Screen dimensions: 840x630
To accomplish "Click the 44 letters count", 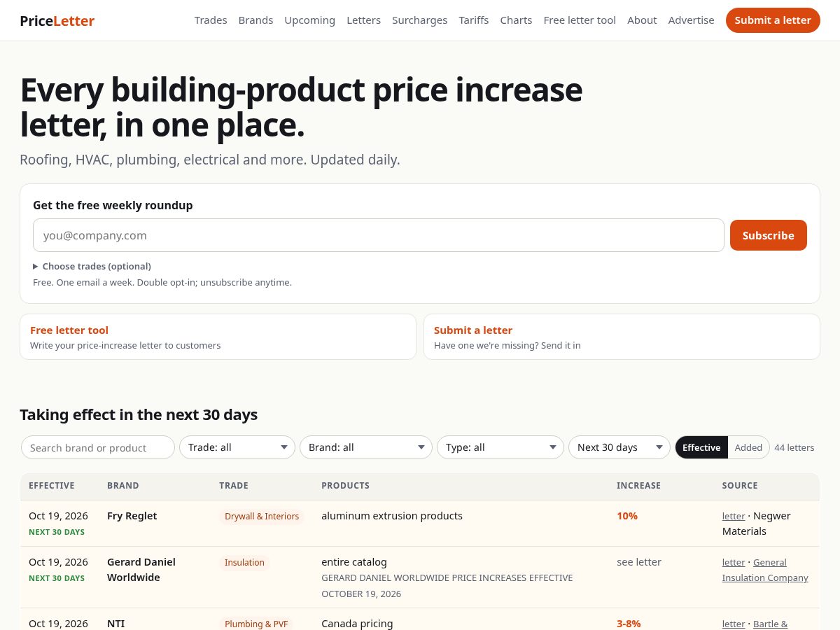I will (794, 447).
